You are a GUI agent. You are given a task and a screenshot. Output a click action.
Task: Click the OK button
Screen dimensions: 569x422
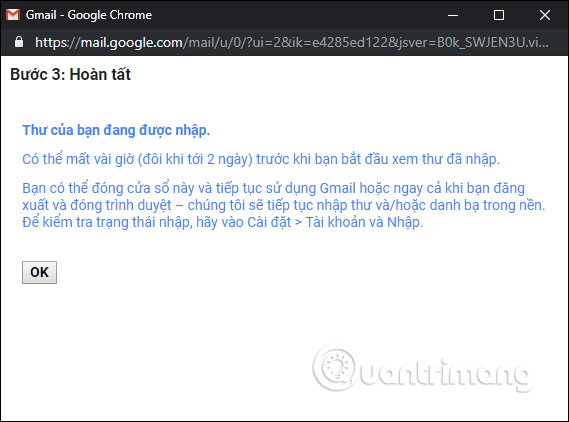click(x=39, y=272)
